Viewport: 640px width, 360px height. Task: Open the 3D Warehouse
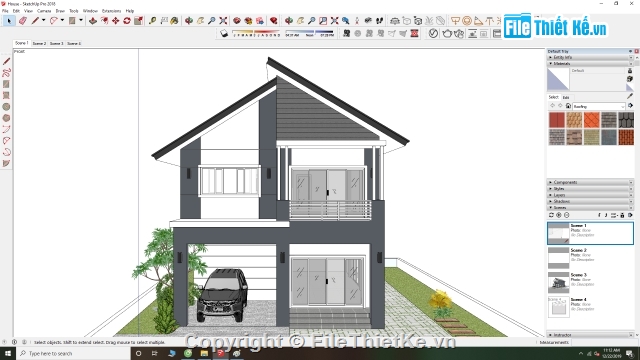237,20
